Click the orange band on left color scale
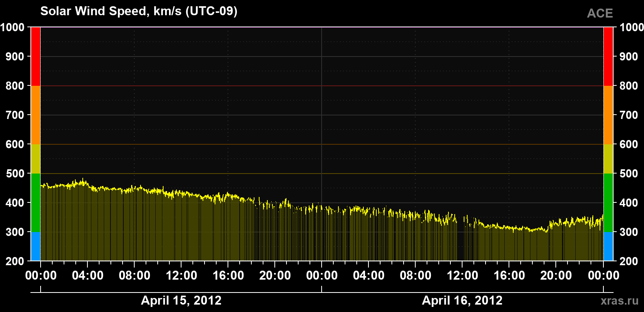The width and height of the screenshot is (644, 312). pos(36,115)
